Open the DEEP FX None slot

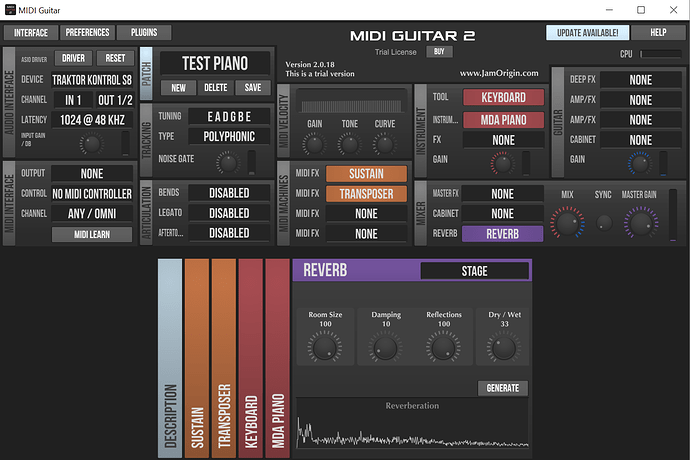pyautogui.click(x=641, y=80)
